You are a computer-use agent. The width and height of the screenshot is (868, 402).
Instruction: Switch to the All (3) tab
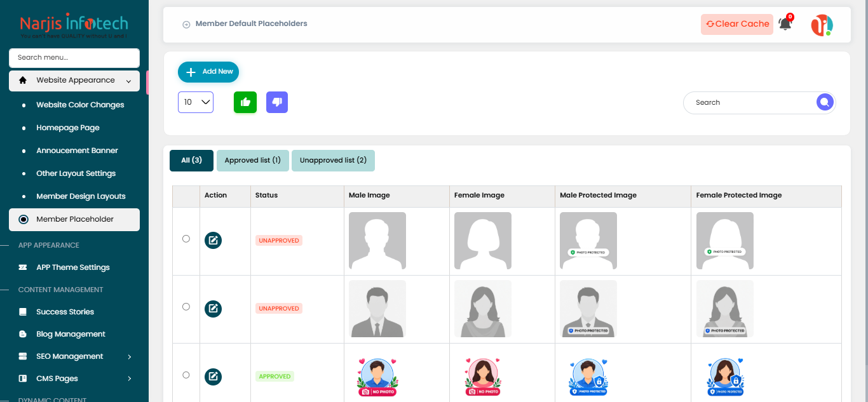[191, 161]
